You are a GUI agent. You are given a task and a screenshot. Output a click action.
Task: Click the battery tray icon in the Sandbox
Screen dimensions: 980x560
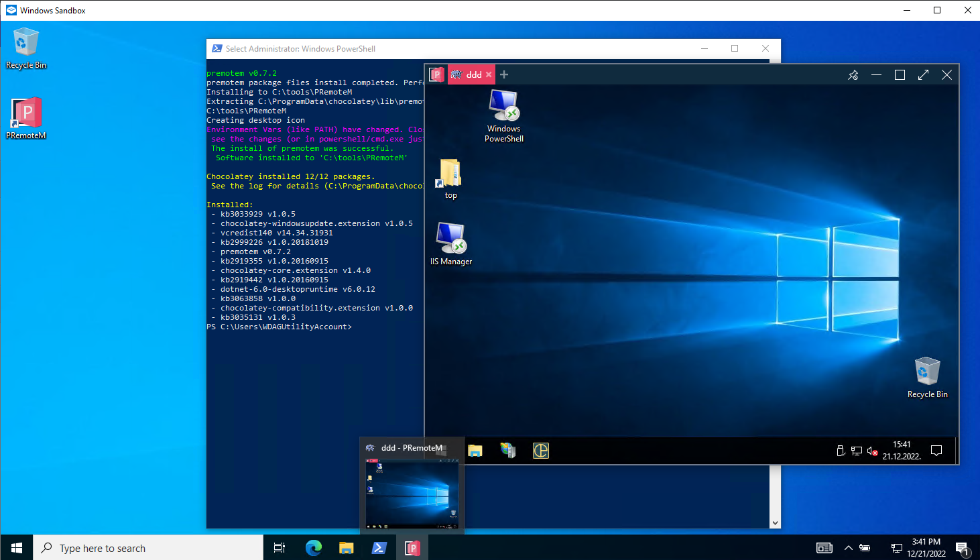[865, 548]
